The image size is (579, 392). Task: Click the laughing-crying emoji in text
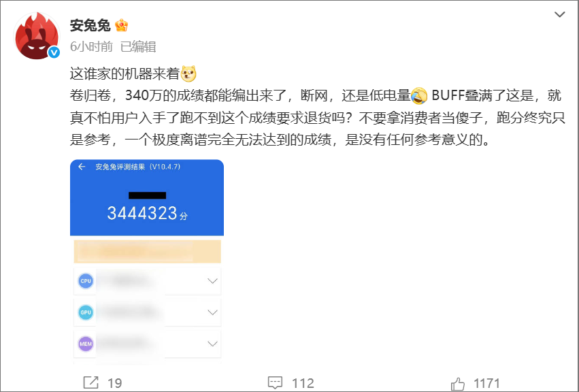(419, 96)
